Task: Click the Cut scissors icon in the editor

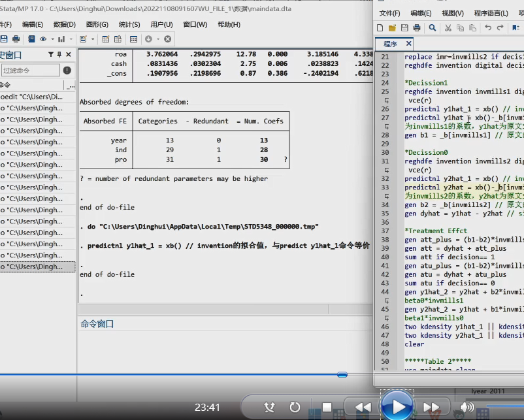Action: click(448, 27)
